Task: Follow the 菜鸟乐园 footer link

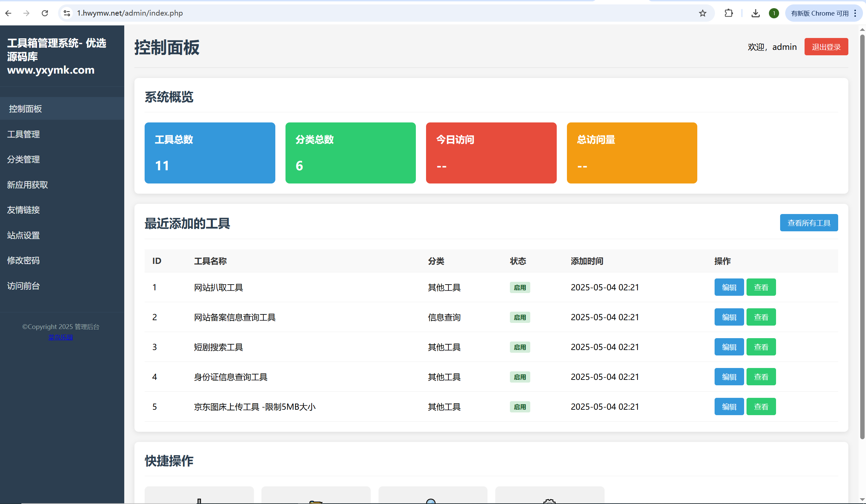Action: point(60,337)
